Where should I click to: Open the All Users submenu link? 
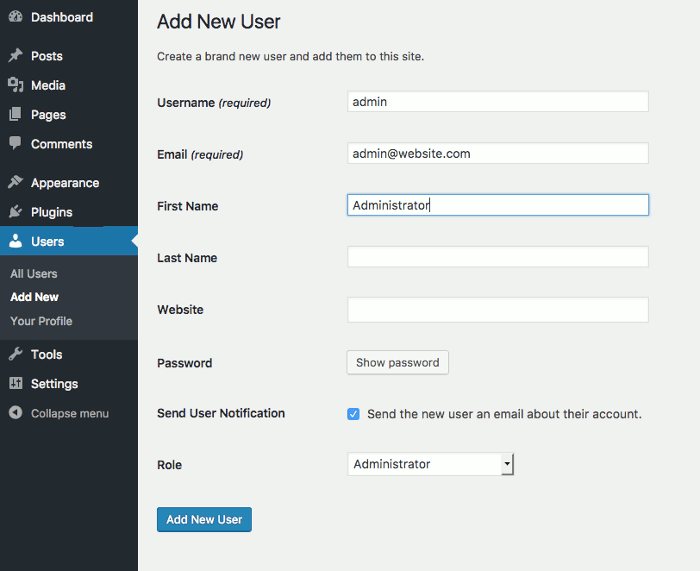tap(34, 274)
